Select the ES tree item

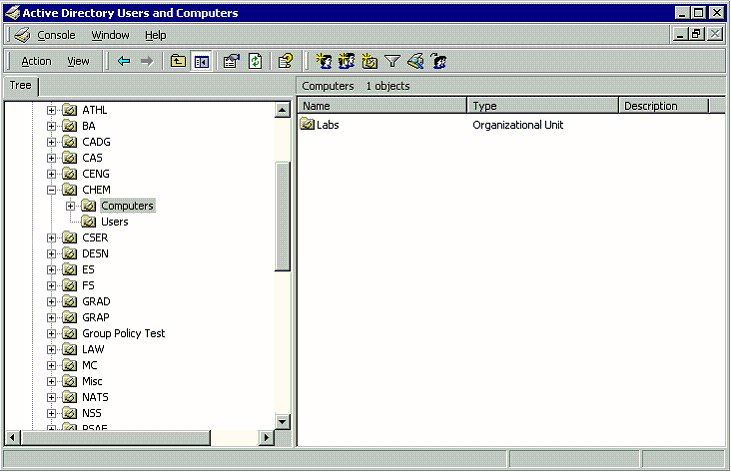(x=88, y=270)
